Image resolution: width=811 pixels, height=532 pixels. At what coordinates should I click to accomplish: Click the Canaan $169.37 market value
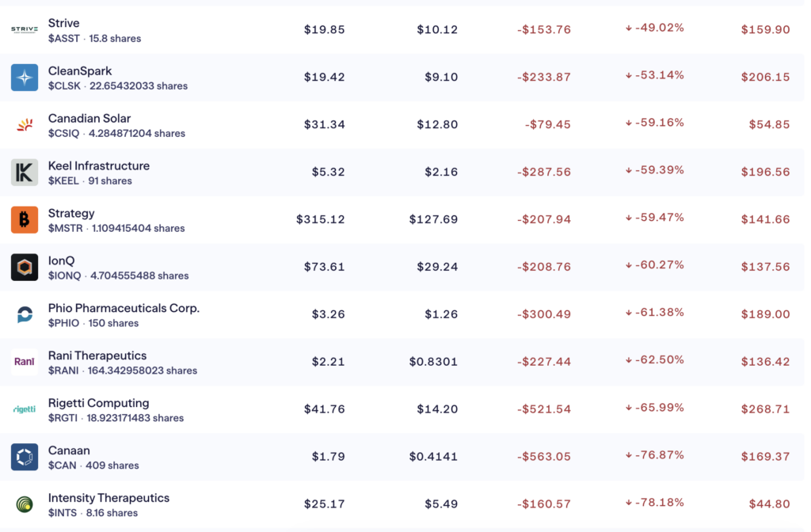coord(765,457)
